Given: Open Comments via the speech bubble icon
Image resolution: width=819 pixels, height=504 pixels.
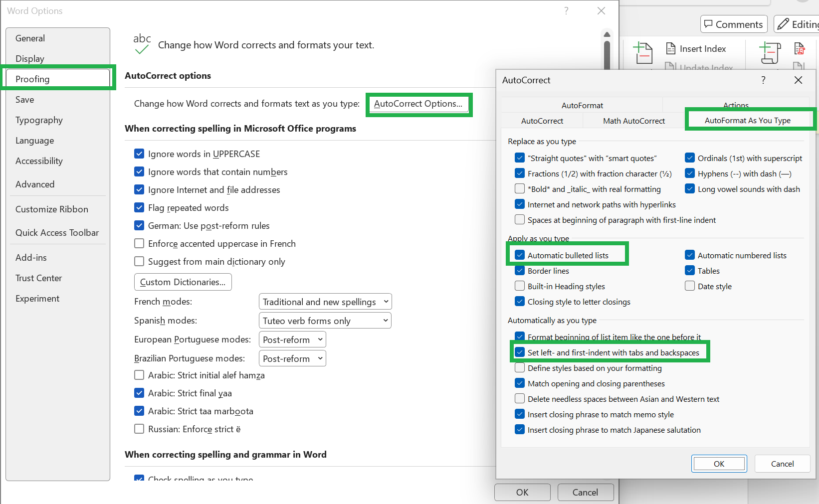Looking at the screenshot, I should pos(708,24).
